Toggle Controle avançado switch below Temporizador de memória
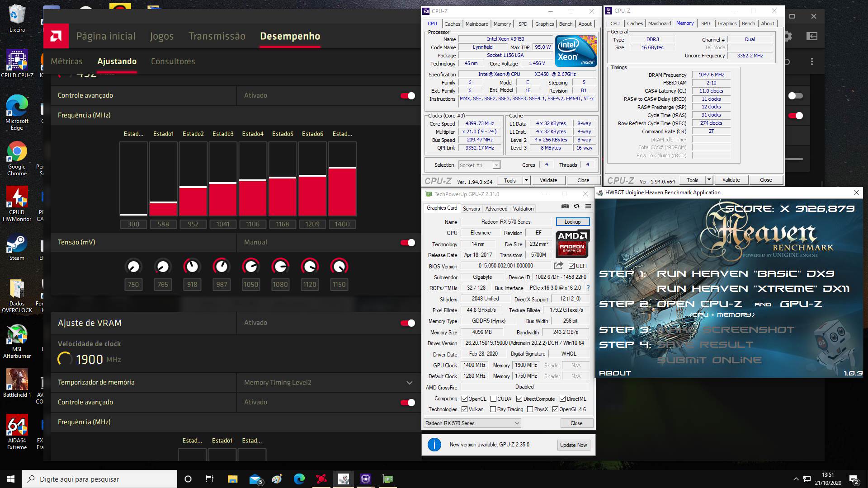Image resolution: width=868 pixels, height=488 pixels. click(408, 403)
